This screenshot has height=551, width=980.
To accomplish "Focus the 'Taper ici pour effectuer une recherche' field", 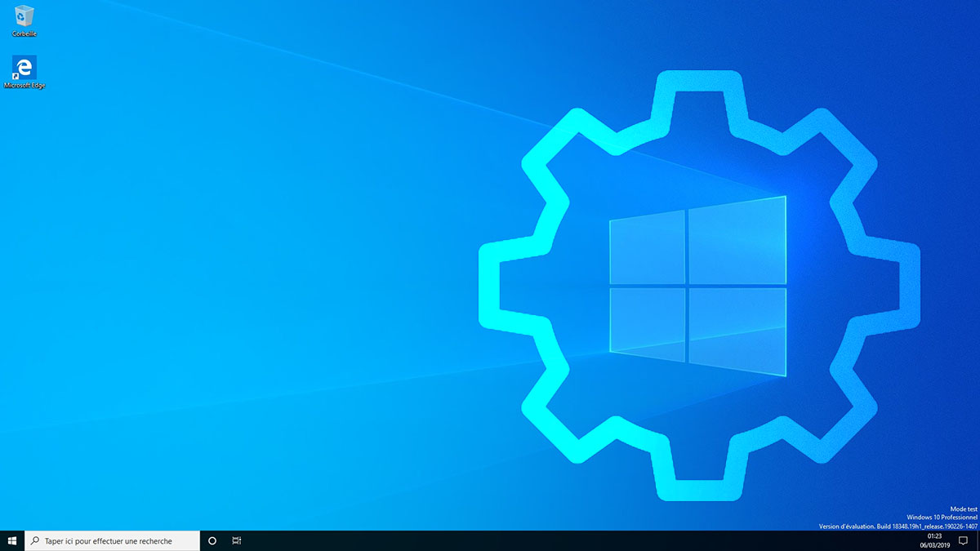I will [114, 540].
